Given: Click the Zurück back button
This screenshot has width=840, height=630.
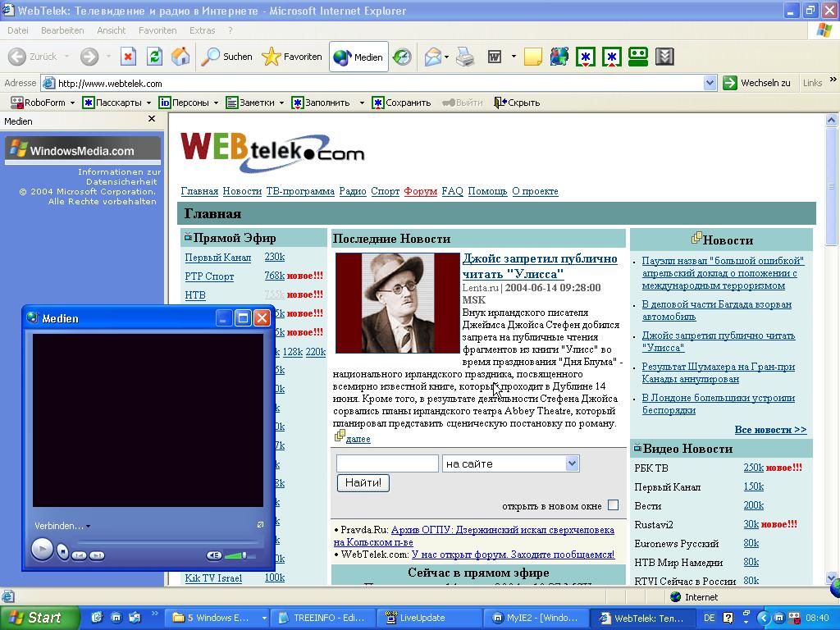Looking at the screenshot, I should pos(33,57).
